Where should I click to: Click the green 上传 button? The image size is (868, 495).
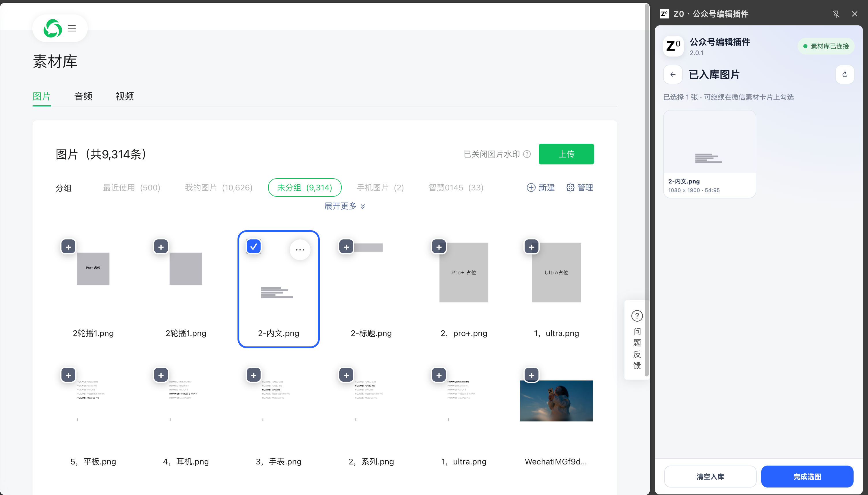[x=566, y=154]
